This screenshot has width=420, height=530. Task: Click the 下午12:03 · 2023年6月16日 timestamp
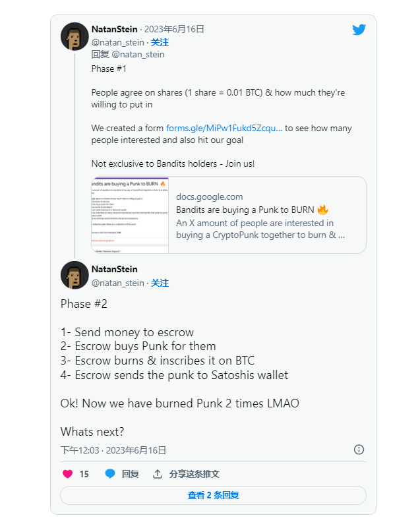coord(113,450)
